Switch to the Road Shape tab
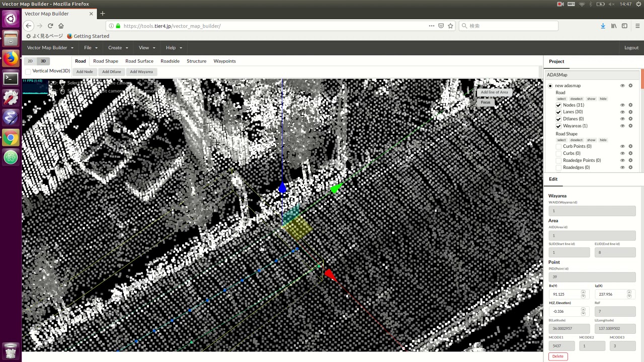Viewport: 644px width, 362px height. [106, 61]
